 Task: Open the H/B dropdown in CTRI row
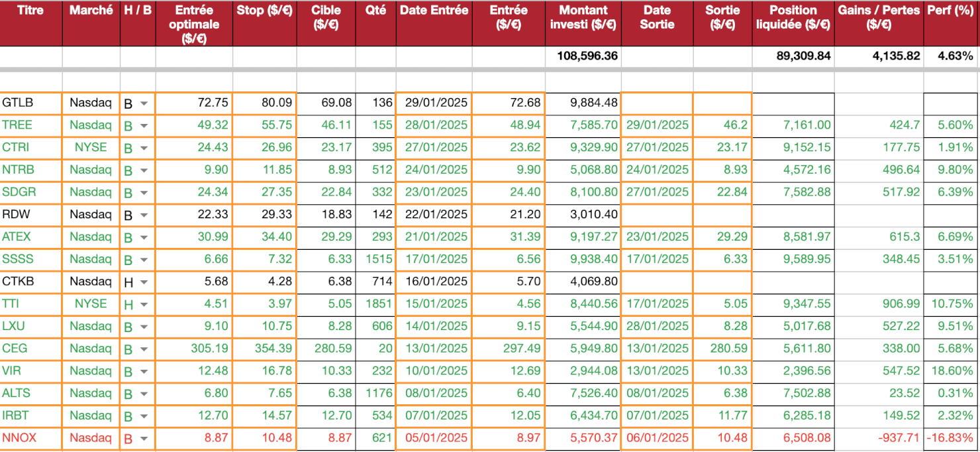(144, 148)
